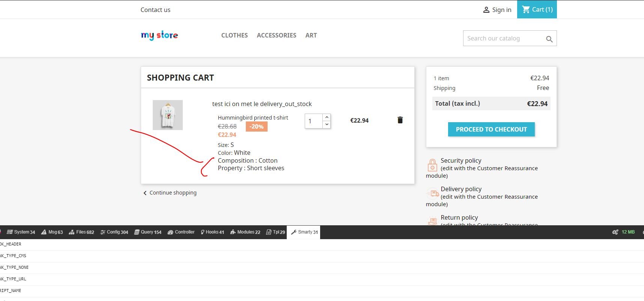Screen dimensions: 644x301
Task: Click the 'Security policy' title text
Action: (461, 160)
